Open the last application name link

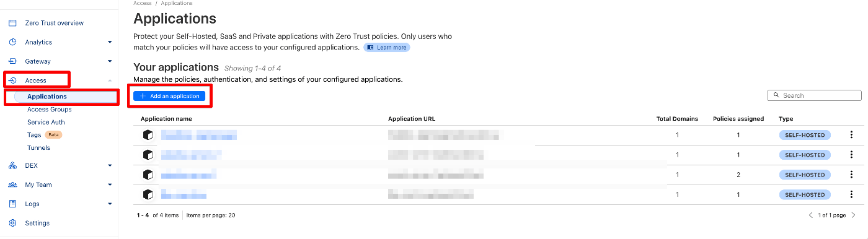click(x=184, y=194)
